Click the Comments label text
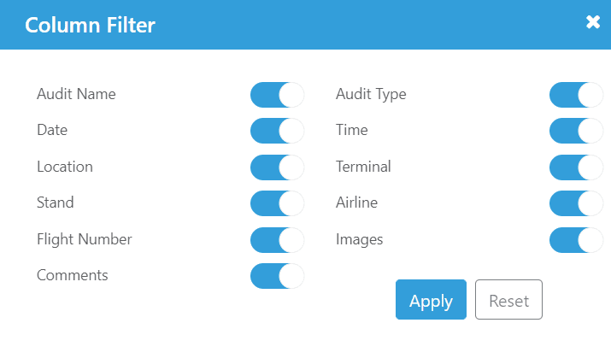The height and width of the screenshot is (364, 611). click(73, 275)
